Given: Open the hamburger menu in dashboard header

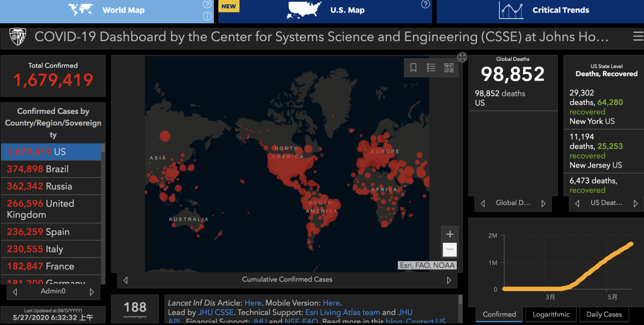Looking at the screenshot, I should click(x=638, y=37).
